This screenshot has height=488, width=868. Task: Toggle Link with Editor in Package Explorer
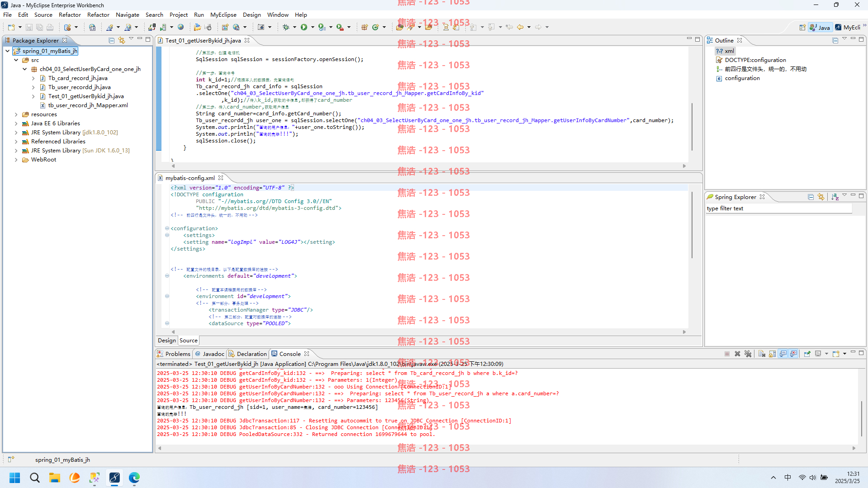click(x=122, y=40)
